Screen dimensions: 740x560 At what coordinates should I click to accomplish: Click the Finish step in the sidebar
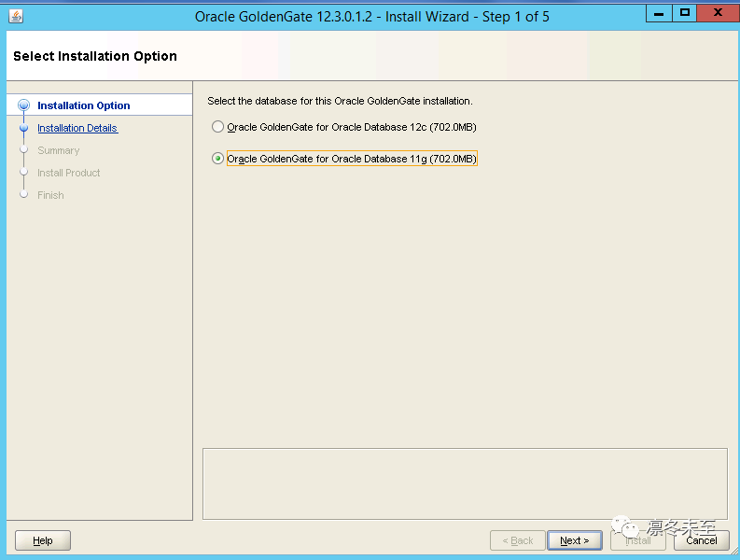[50, 195]
